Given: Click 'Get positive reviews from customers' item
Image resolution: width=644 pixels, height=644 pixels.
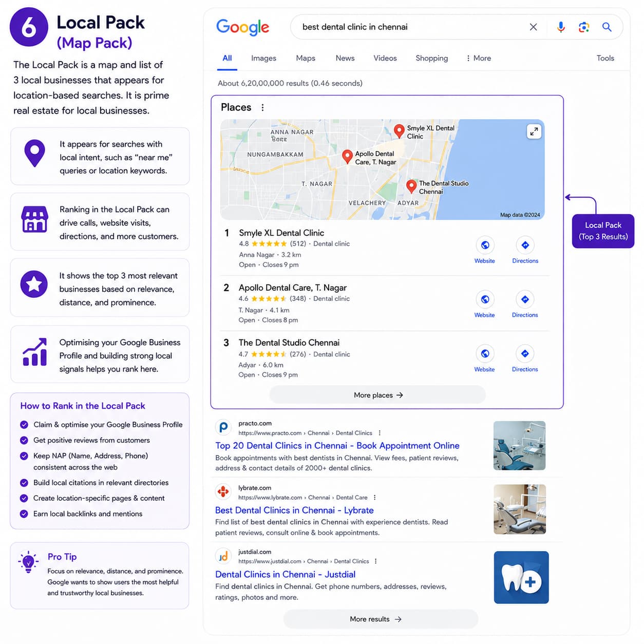Looking at the screenshot, I should click(x=91, y=440).
